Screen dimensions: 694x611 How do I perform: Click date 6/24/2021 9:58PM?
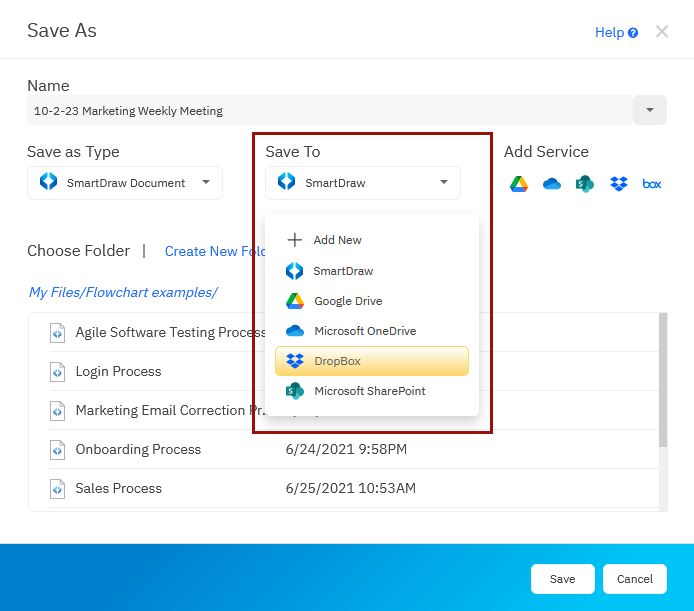coord(346,449)
